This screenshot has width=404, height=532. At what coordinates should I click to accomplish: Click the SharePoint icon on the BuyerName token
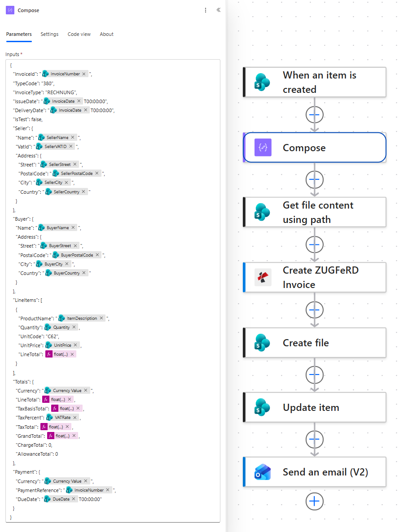[41, 228]
